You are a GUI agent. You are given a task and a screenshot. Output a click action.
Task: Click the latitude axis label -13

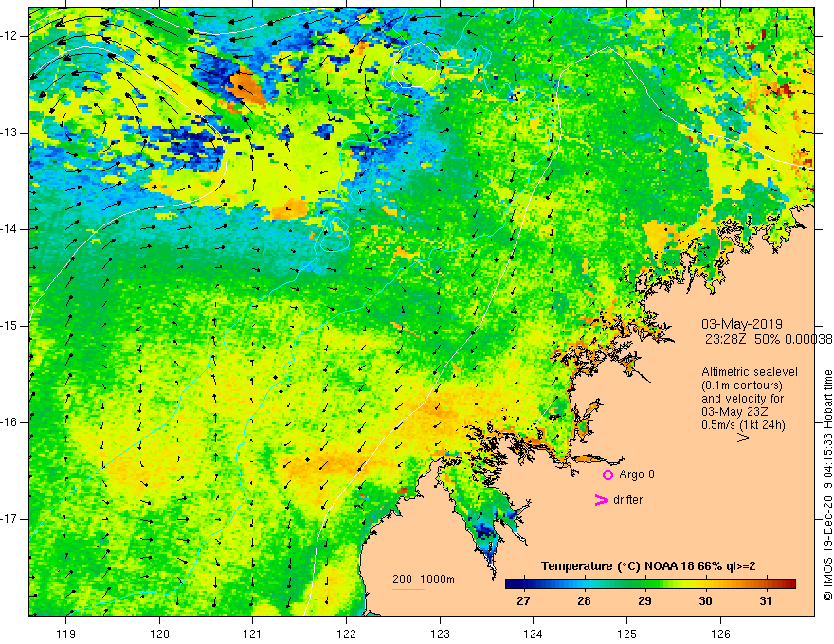pos(10,133)
